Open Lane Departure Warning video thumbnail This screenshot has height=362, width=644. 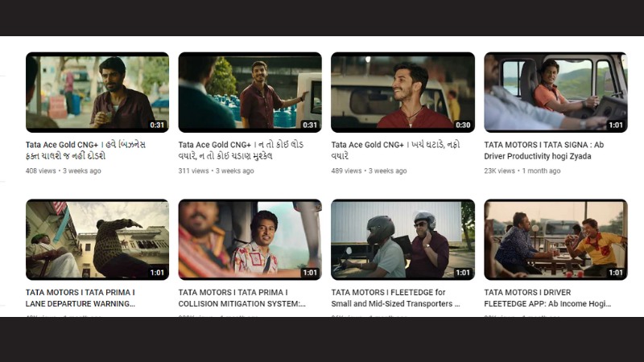click(x=97, y=240)
